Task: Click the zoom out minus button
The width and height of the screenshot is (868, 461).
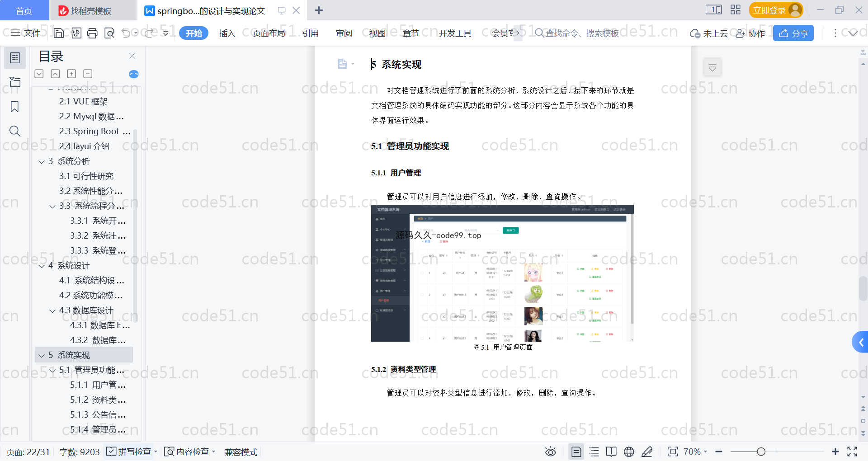Action: point(719,452)
